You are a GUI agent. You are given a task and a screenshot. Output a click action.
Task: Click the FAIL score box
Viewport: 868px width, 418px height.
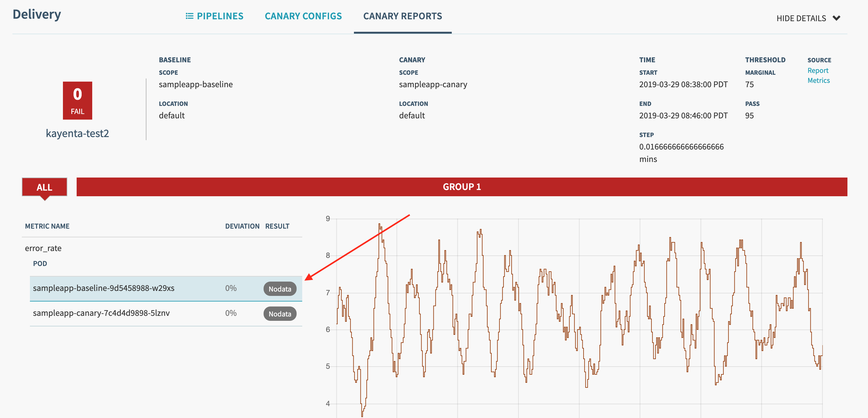coord(78,100)
